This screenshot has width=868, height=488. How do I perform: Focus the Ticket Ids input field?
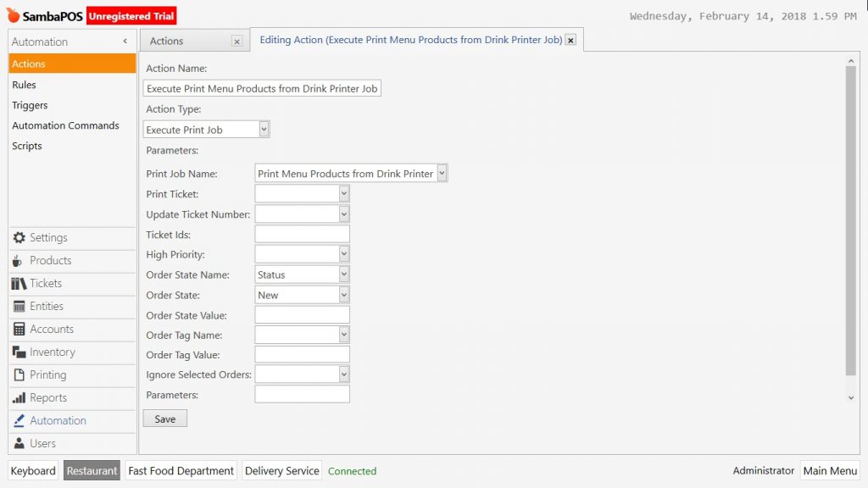click(303, 234)
